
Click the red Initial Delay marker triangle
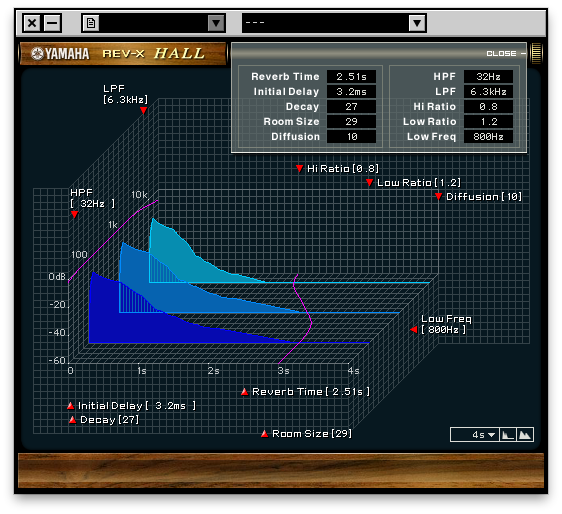(x=71, y=405)
